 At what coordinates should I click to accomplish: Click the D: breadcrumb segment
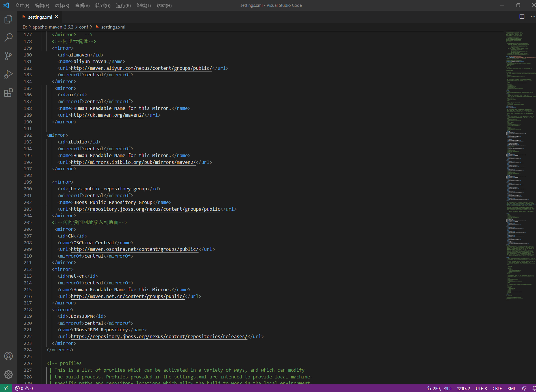tap(25, 27)
